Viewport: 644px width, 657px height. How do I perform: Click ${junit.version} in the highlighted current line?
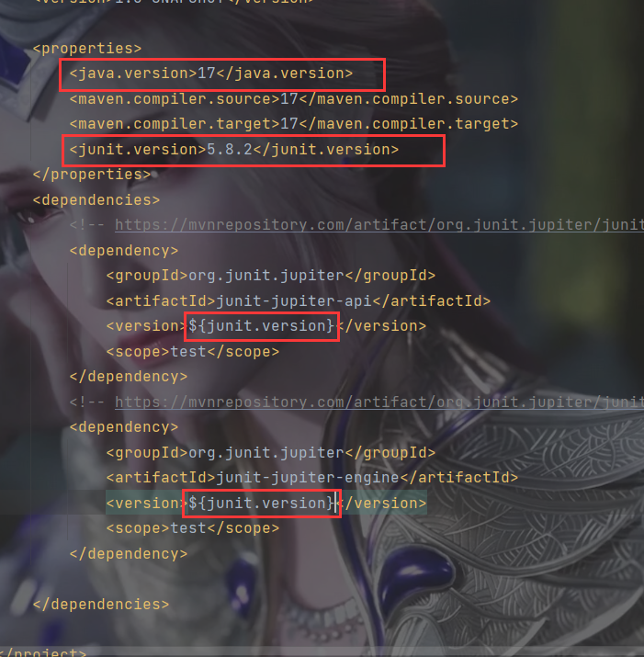pos(262,503)
